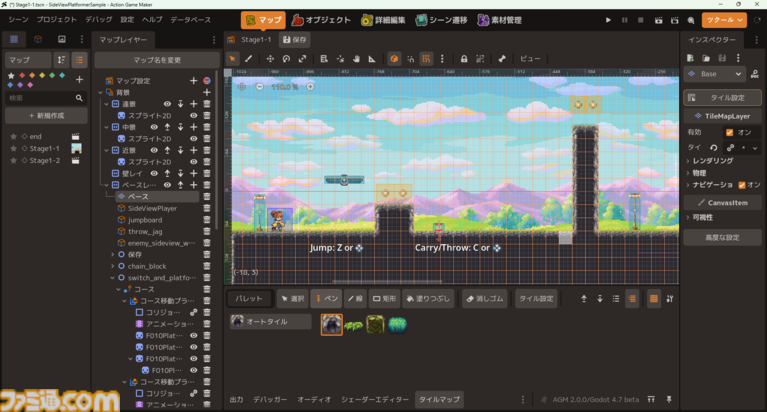Viewport: 767px width, 412px height.
Task: Select the 消しゴム eraser button
Action: [485, 298]
